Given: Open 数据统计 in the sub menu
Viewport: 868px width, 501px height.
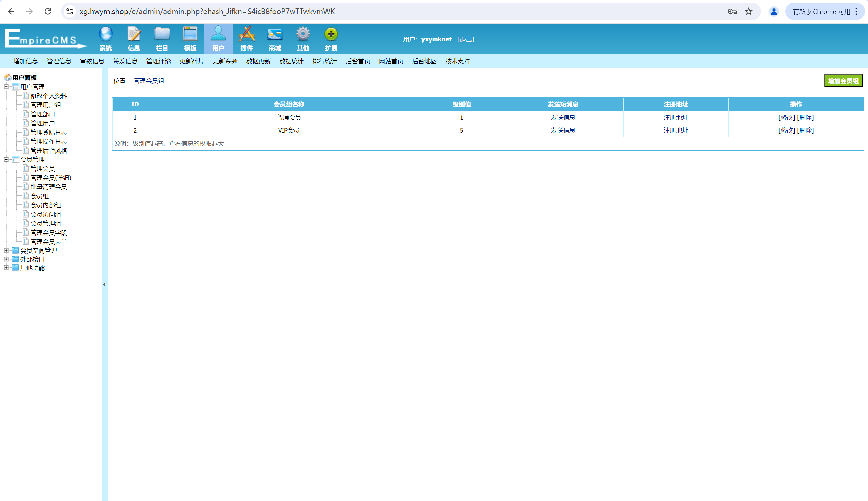Looking at the screenshot, I should [x=291, y=61].
